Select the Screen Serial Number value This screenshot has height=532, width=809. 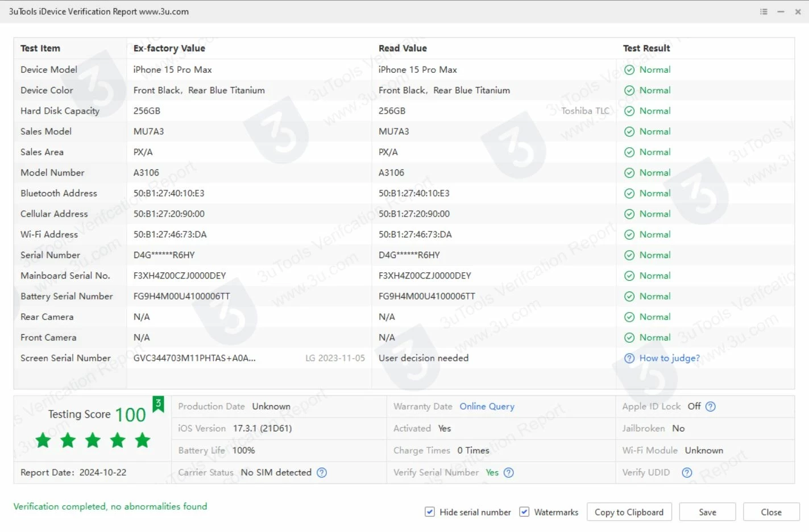[x=194, y=358]
